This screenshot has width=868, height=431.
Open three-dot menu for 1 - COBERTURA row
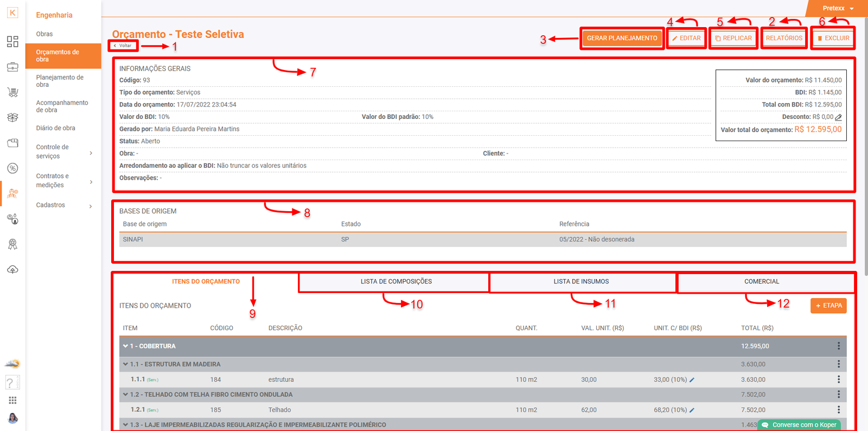pos(838,346)
